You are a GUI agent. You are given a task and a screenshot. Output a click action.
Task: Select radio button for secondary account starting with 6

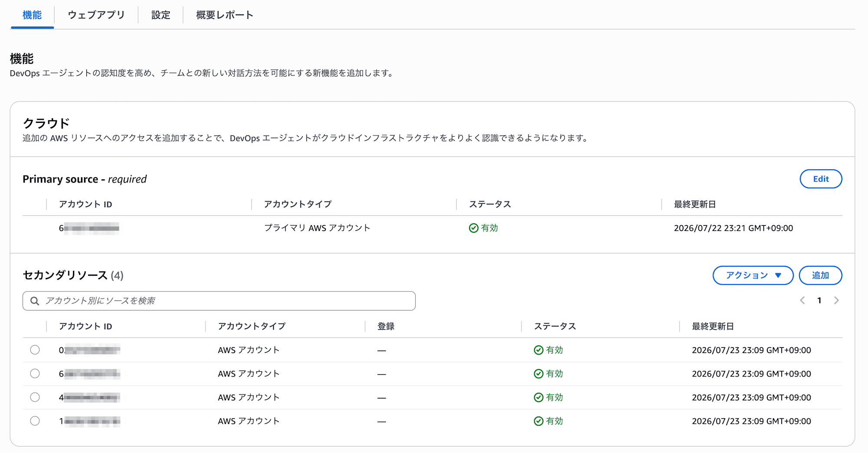(35, 374)
